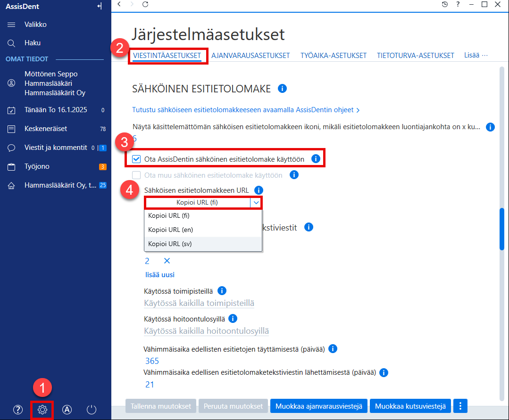The image size is (509, 420).
Task: Click the power logout icon
Action: pyautogui.click(x=92, y=410)
